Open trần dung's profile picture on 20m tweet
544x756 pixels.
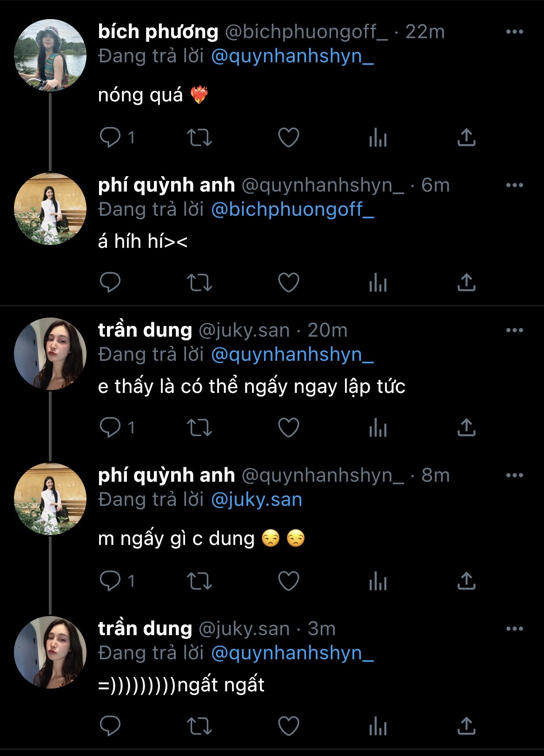point(50,354)
